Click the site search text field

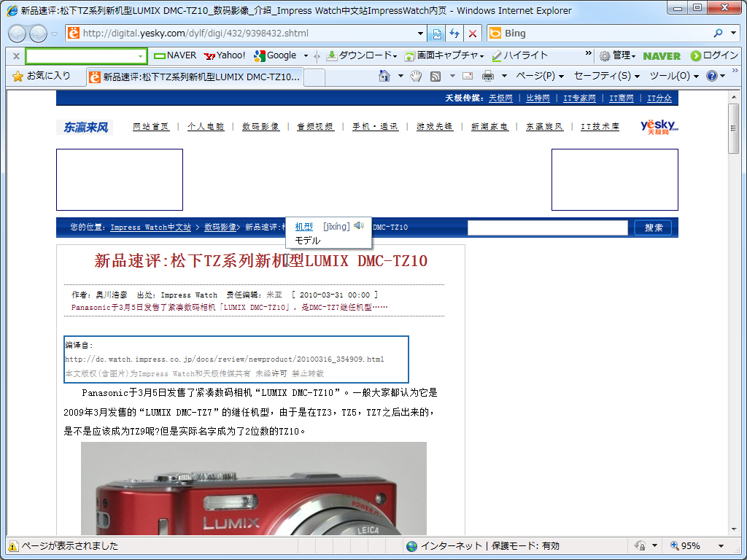tap(547, 227)
